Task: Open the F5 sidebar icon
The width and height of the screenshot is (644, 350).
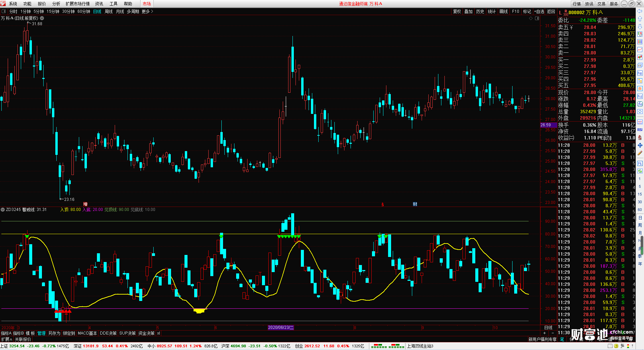Action: (640, 164)
